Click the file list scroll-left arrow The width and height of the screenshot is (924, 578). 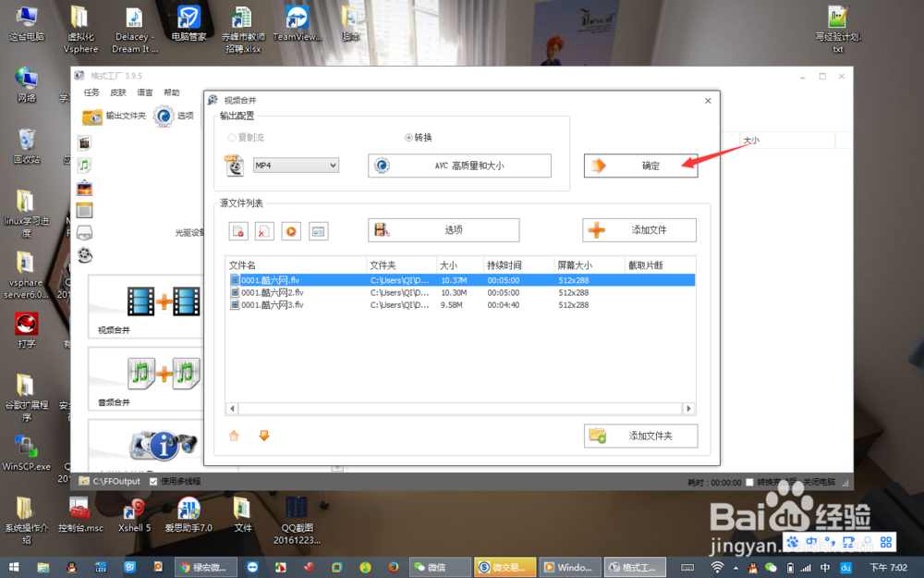pos(232,408)
